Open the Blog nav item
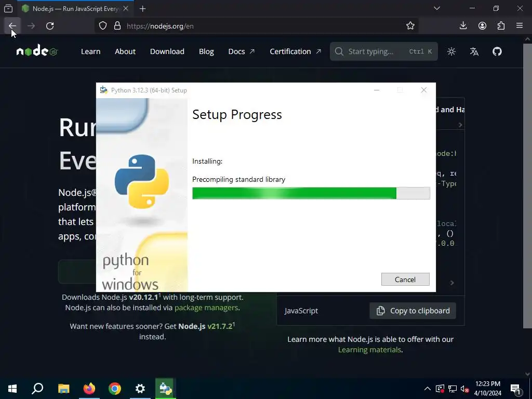The height and width of the screenshot is (399, 532). (x=206, y=51)
